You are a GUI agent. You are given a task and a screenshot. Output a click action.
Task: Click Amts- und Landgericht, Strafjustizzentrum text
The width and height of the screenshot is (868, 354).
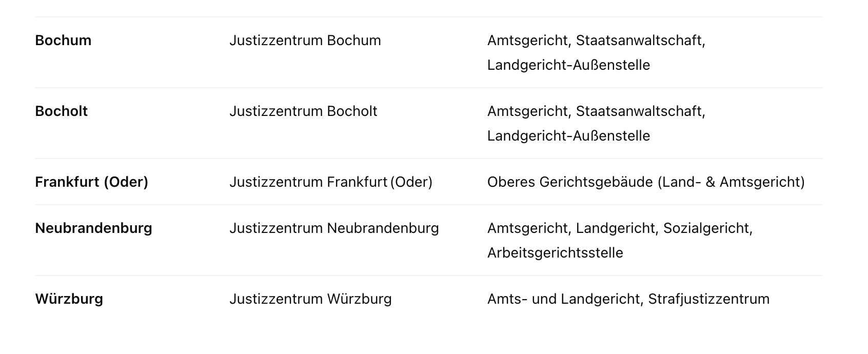tap(628, 299)
